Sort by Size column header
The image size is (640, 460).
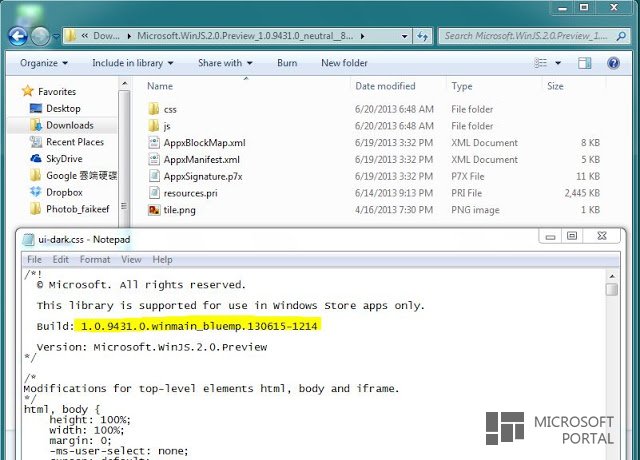pyautogui.click(x=555, y=86)
